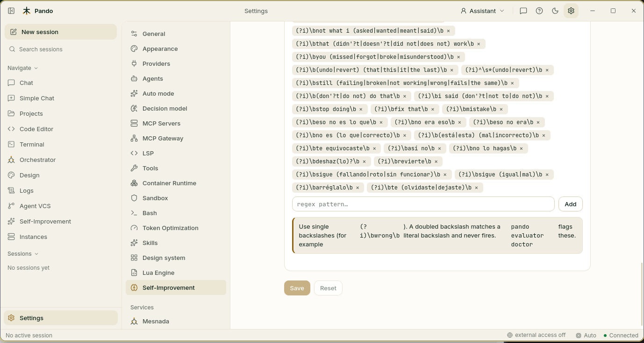Viewport: 644px width, 343px height.
Task: Open Chat in the sidebar
Action: click(x=61, y=83)
